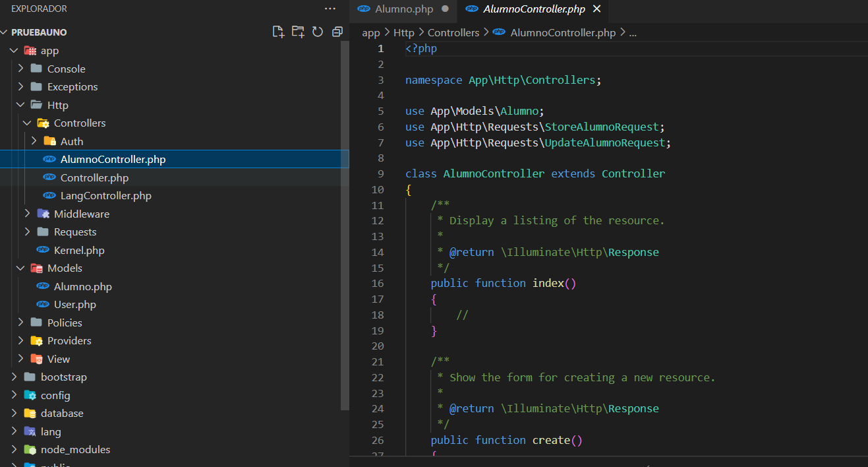Click the index function name in code
This screenshot has width=868, height=467.
[x=548, y=283]
